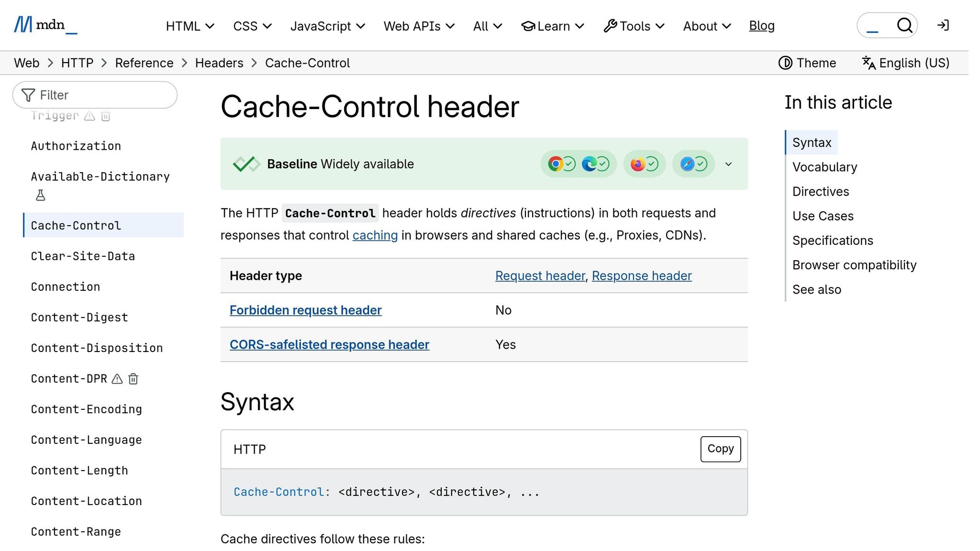The height and width of the screenshot is (551, 980).
Task: Click the Firefox browser icon in Baseline
Action: pos(637,164)
